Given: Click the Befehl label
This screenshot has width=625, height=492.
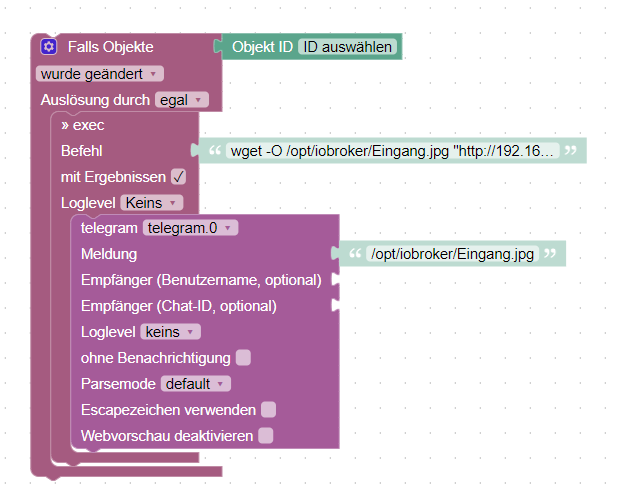Looking at the screenshot, I should point(82,151).
